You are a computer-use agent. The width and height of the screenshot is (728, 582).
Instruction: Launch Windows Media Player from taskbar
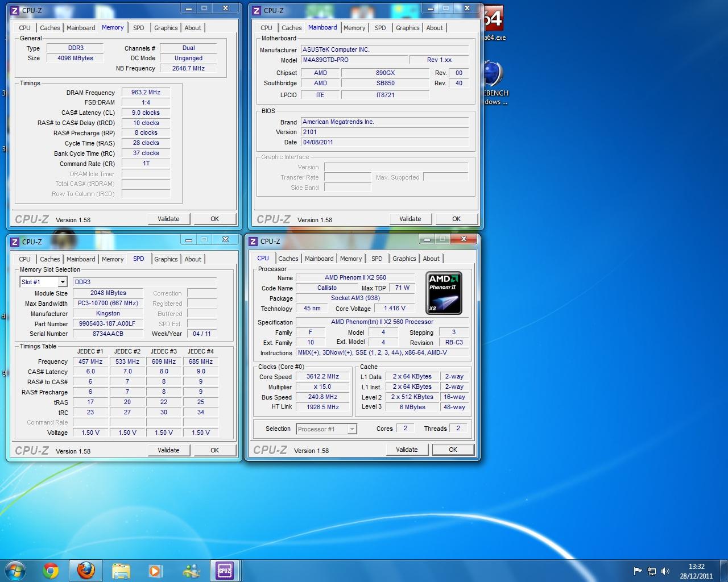[155, 571]
